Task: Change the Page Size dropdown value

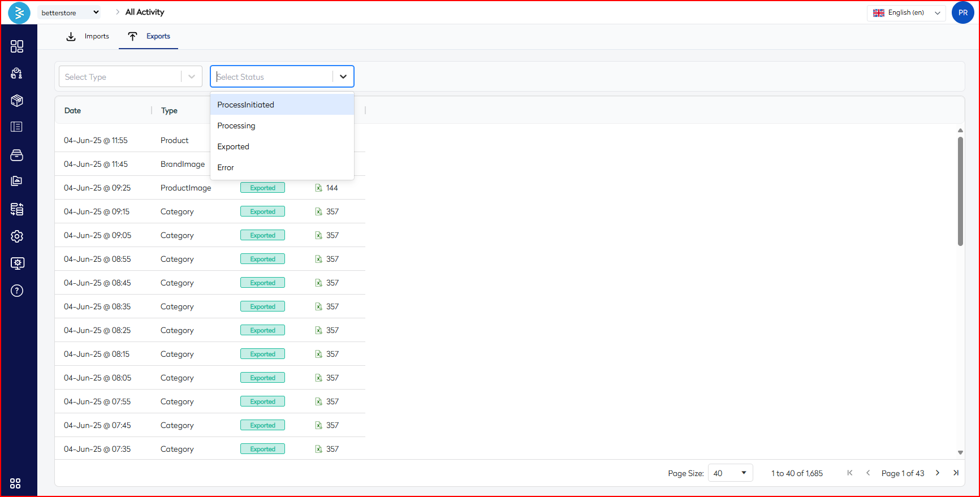Action: pos(729,473)
